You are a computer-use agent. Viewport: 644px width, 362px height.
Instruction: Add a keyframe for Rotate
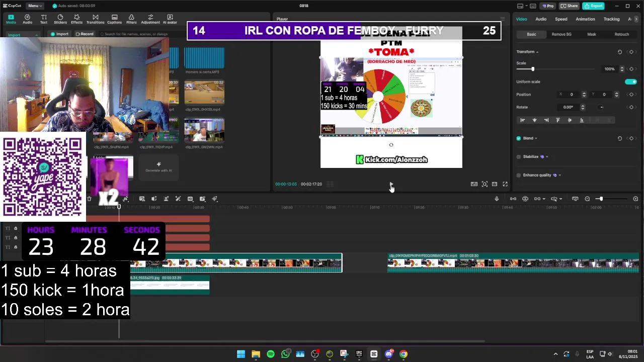pos(631,107)
